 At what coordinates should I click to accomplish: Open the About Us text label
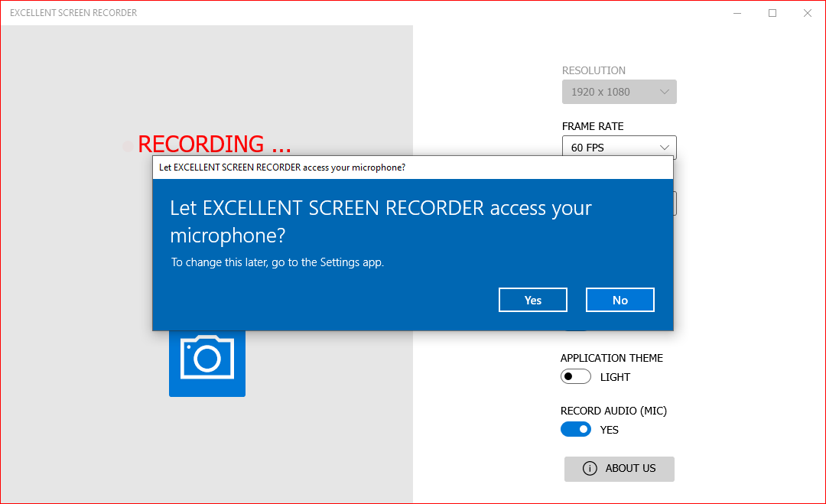click(630, 469)
